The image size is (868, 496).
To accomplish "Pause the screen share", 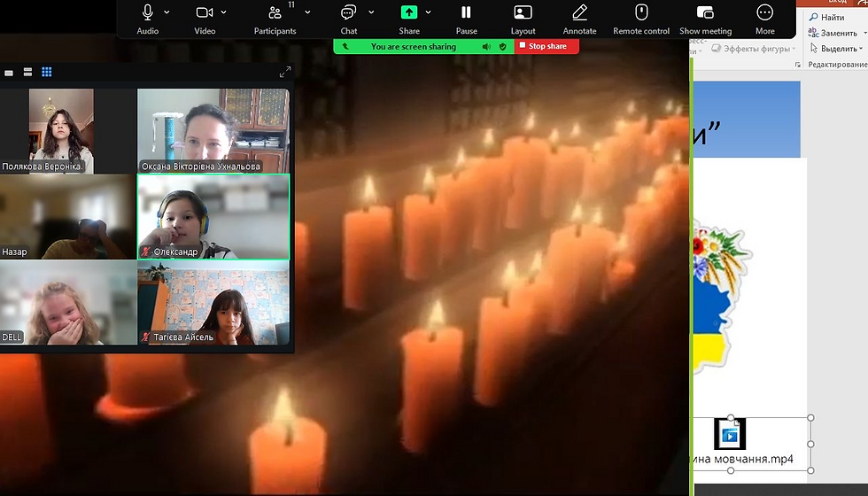I will pyautogui.click(x=466, y=19).
